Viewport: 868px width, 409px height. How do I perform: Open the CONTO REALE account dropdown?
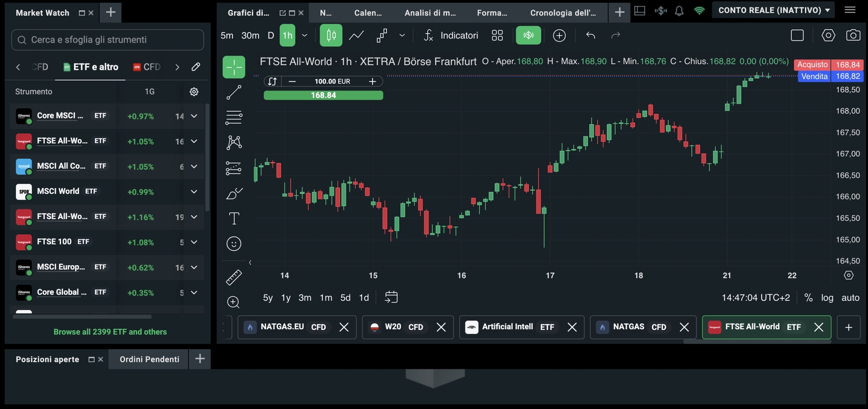point(774,10)
